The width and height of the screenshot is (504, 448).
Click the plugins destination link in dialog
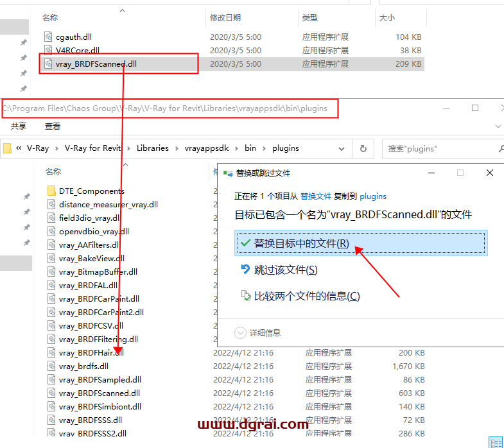pyautogui.click(x=373, y=196)
